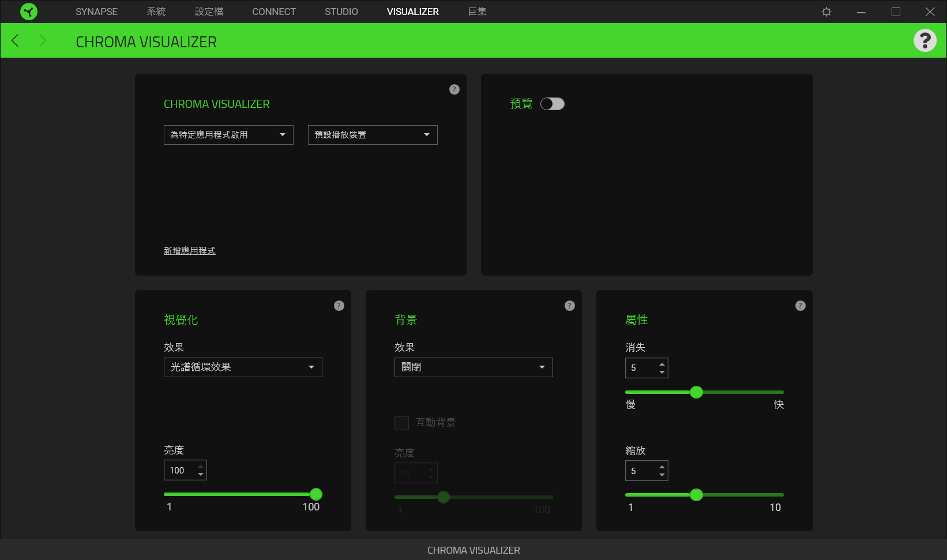This screenshot has width=947, height=560.
Task: Expand the 為特定應用程式啟用 dropdown
Action: click(228, 135)
